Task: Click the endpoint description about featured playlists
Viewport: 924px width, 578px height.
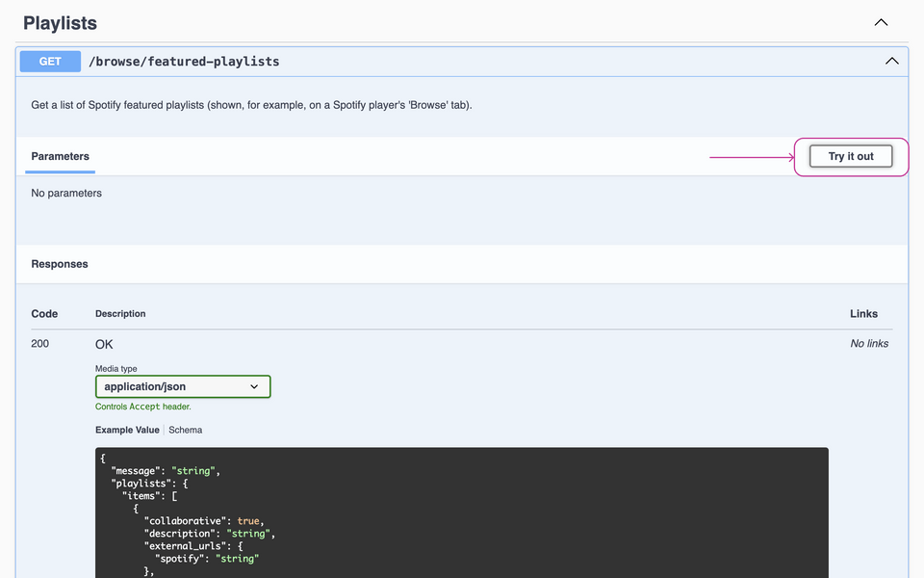Action: tap(251, 105)
